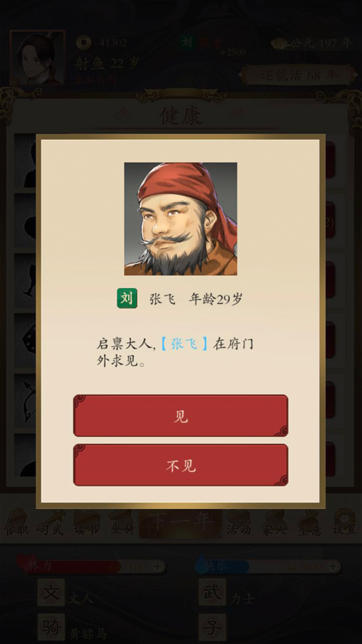Tap the player character avatar portrait

(x=38, y=57)
